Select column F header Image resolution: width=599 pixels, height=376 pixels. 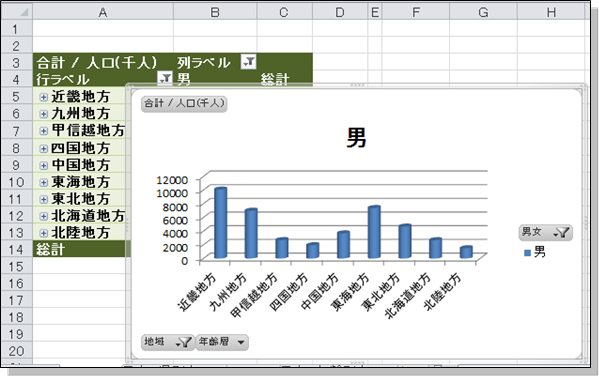pyautogui.click(x=416, y=12)
